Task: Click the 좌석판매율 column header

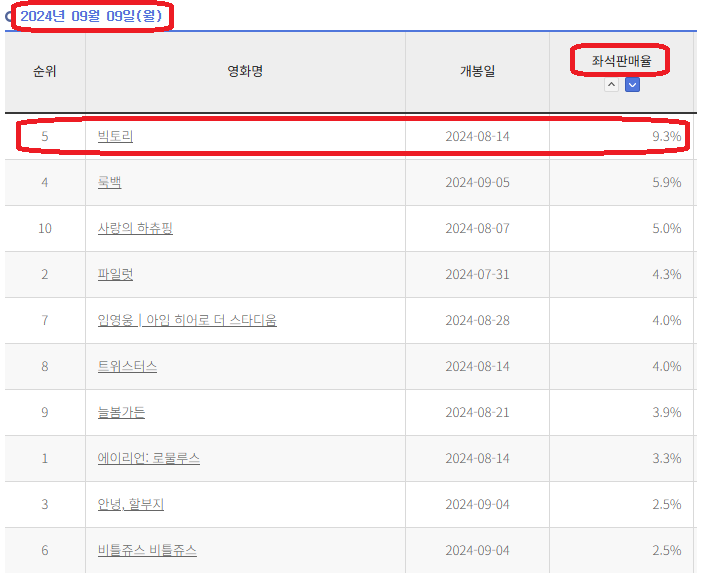Action: click(621, 61)
